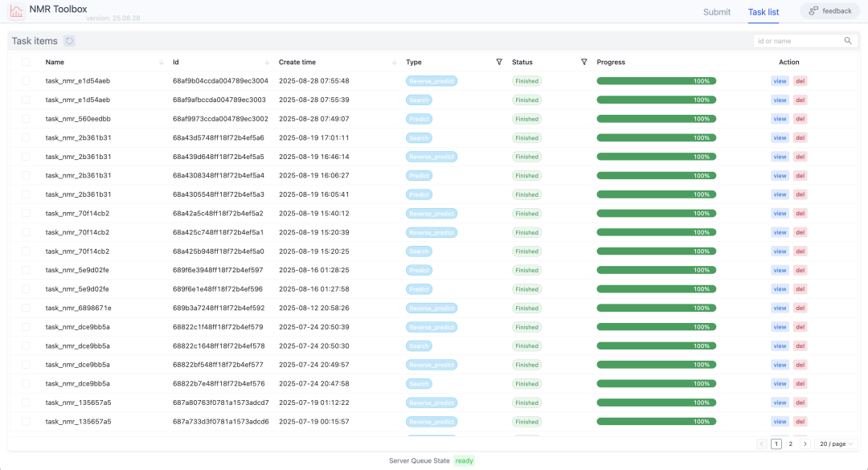Open the Task list tab
Viewport: 868px width, 470px height.
[763, 12]
